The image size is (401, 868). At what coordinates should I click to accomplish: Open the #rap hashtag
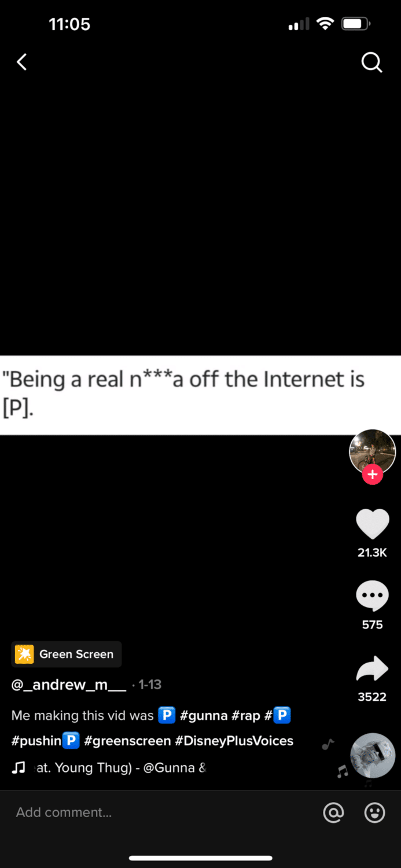point(246,716)
